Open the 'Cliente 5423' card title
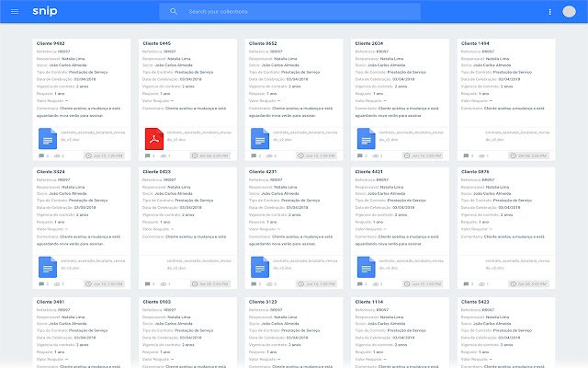The image size is (588, 368). pos(475,302)
